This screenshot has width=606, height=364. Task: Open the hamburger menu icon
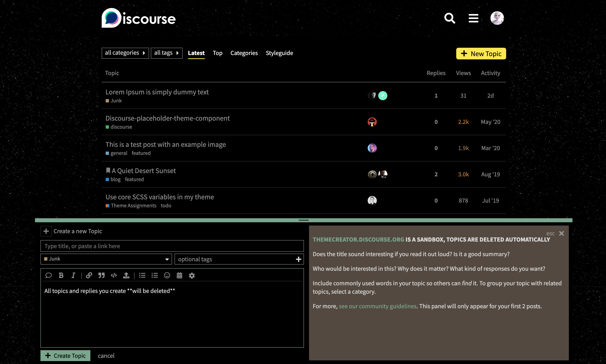473,18
